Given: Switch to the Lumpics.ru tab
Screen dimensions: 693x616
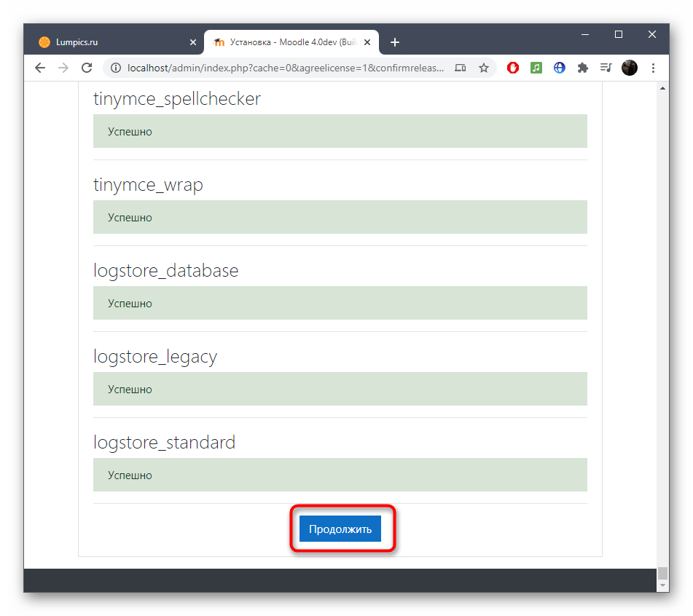Looking at the screenshot, I should tap(114, 42).
